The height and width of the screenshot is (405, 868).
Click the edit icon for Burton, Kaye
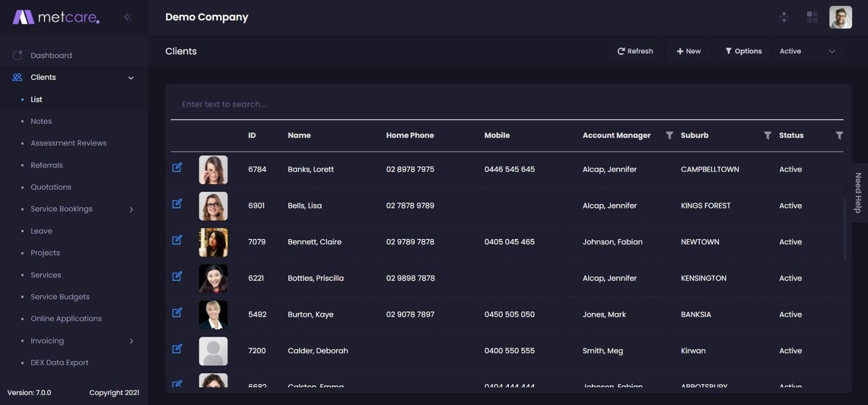177,313
